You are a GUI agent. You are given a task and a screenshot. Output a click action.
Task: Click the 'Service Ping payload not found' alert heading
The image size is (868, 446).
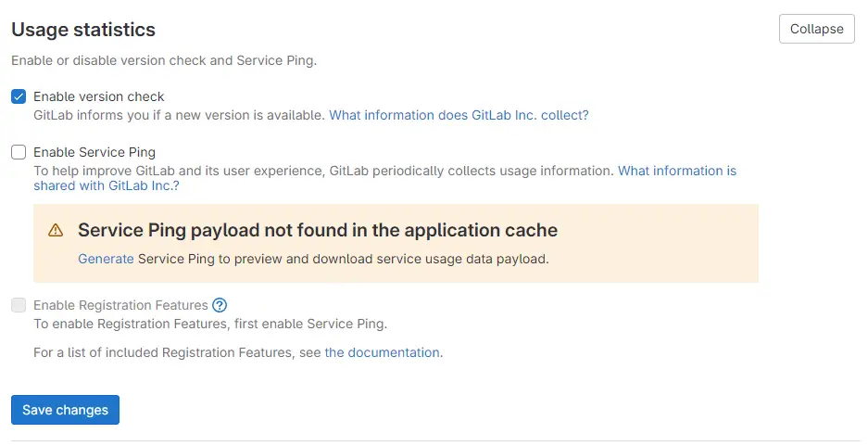pyautogui.click(x=318, y=230)
